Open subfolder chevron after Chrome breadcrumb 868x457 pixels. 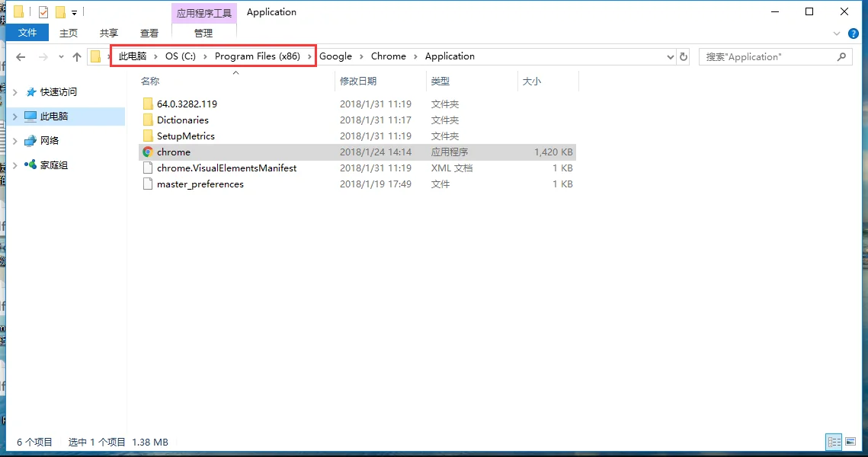click(415, 56)
